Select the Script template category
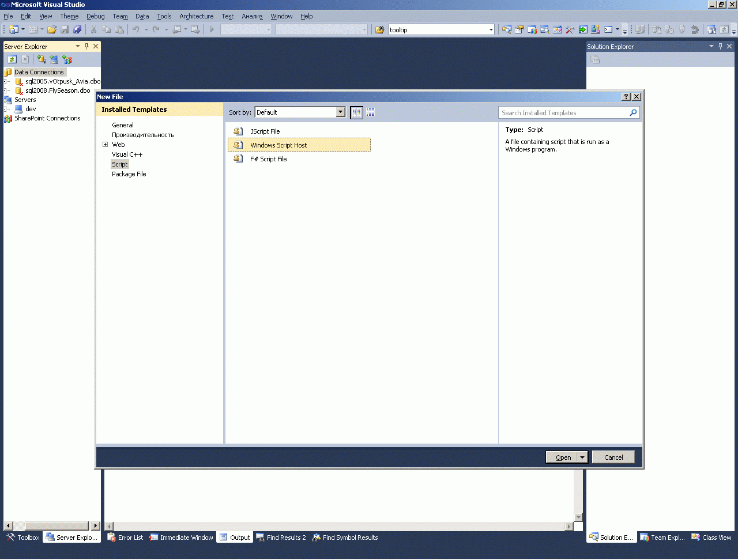Screen dimensions: 738x560 [120, 164]
